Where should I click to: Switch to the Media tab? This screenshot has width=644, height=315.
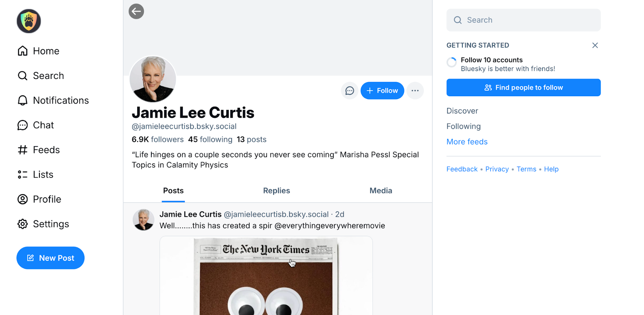coord(381,191)
